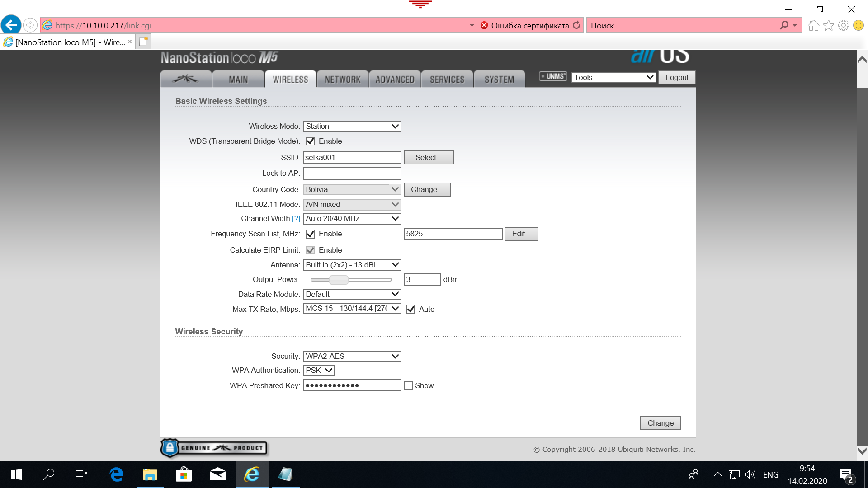Click the certificate error shield icon
The height and width of the screenshot is (488, 868).
click(x=484, y=25)
